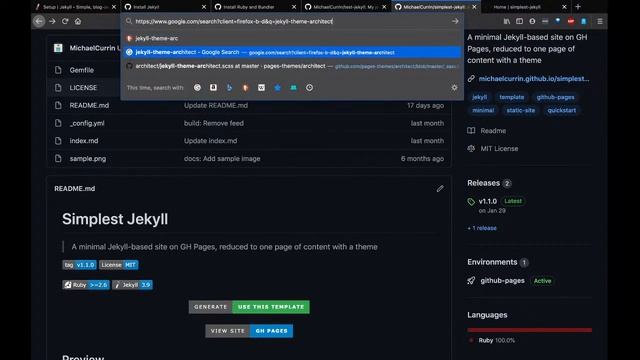Open the v1.1.0 latest release
The image size is (640, 360).
click(x=488, y=201)
